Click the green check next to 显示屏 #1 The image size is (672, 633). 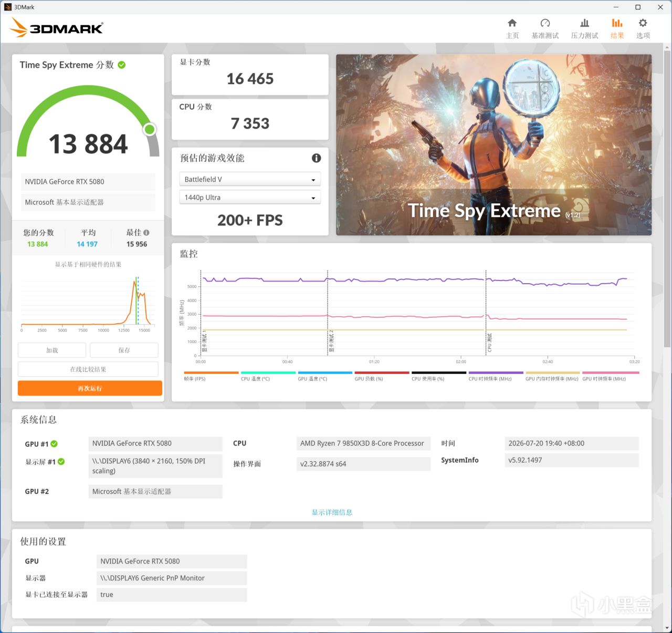point(61,462)
